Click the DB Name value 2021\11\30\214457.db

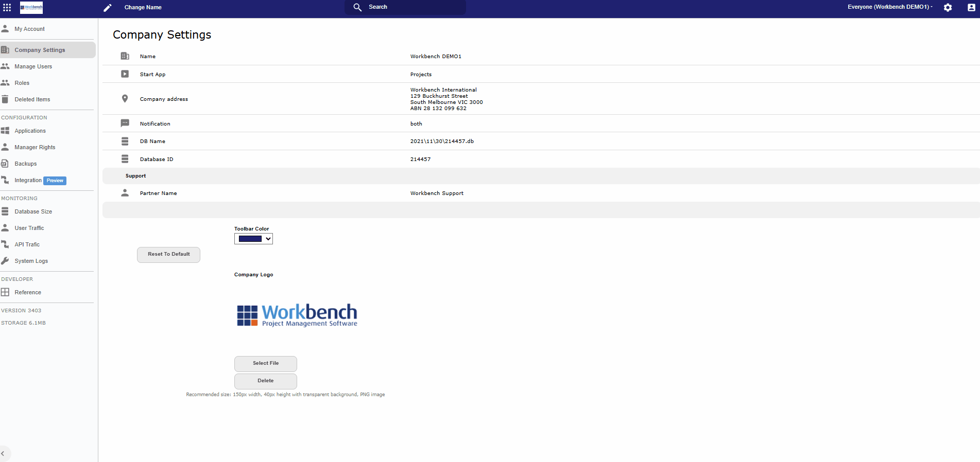[x=442, y=141]
